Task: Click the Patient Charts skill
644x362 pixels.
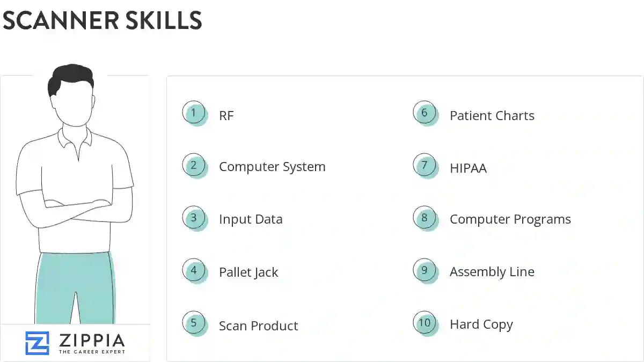Action: point(492,116)
